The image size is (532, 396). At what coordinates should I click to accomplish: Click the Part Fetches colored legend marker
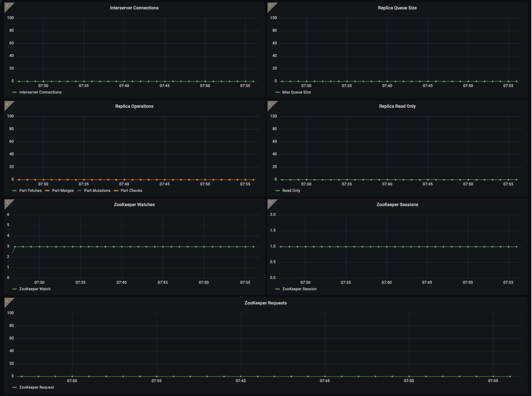(14, 191)
